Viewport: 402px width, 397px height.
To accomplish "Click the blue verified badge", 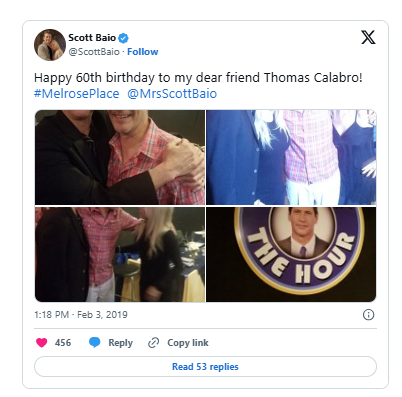I will (x=123, y=38).
